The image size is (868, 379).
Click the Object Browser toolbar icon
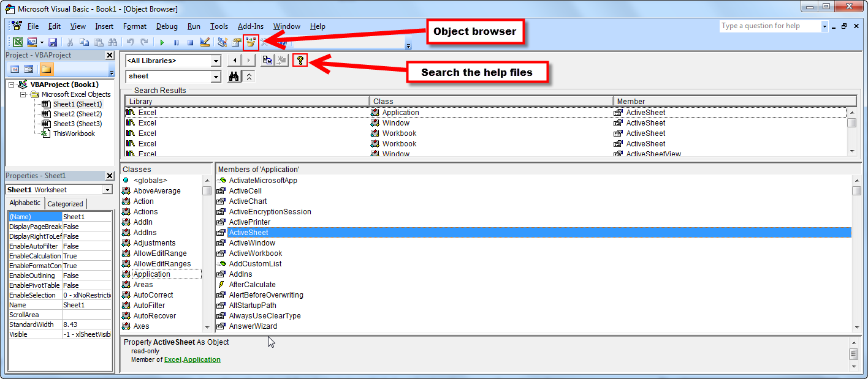(251, 42)
